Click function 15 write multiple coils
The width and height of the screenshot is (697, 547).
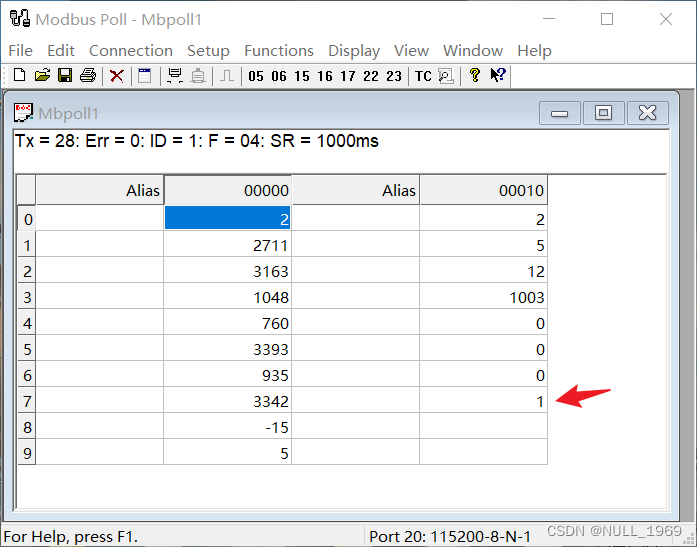pos(302,76)
